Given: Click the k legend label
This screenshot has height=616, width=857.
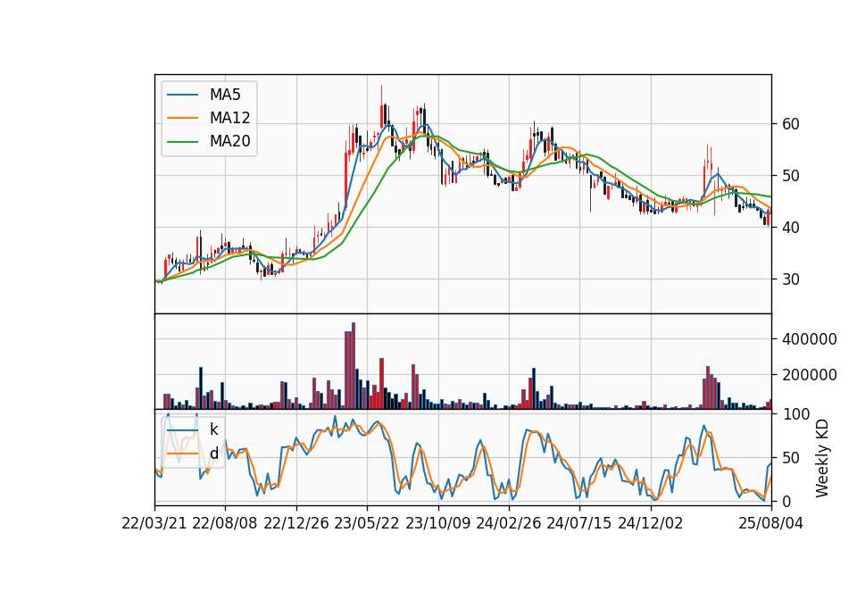Looking at the screenshot, I should [x=213, y=429].
